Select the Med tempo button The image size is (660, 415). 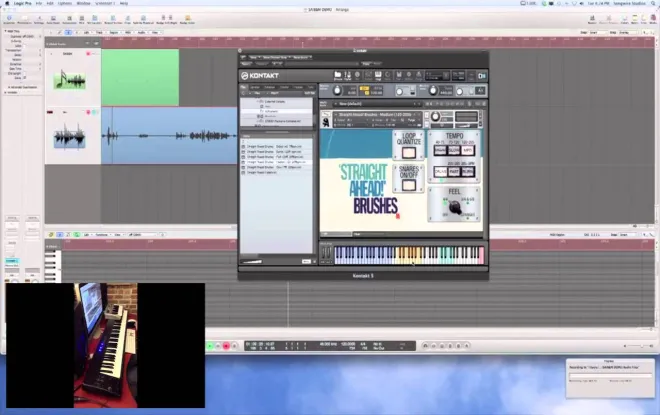[468, 150]
